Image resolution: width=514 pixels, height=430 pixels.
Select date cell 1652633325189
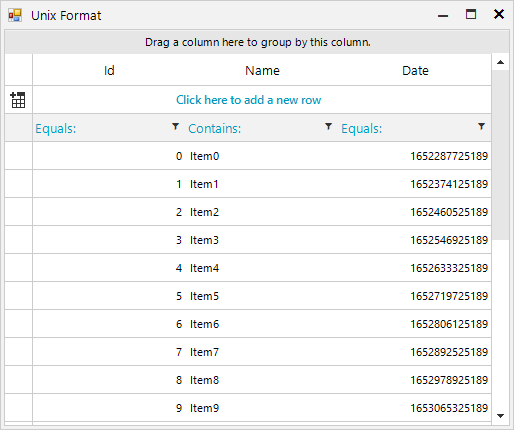[415, 268]
